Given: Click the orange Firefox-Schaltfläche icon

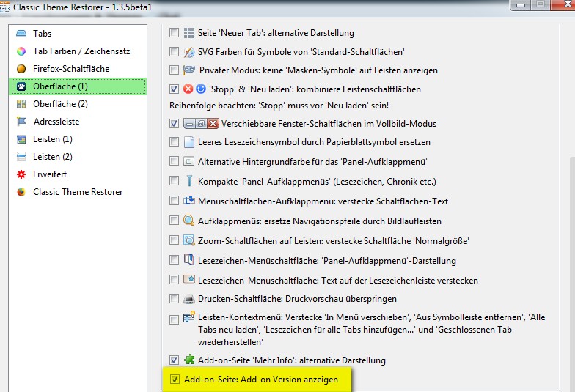Looking at the screenshot, I should tap(21, 69).
